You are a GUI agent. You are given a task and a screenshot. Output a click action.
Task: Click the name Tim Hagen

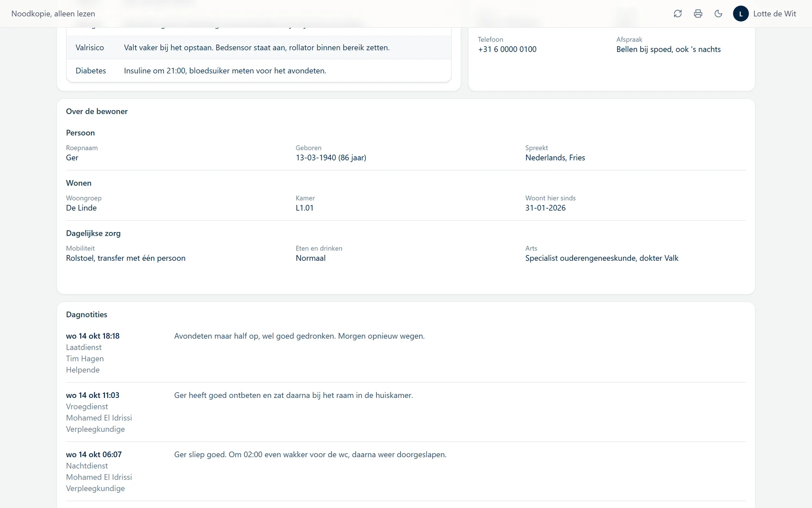click(85, 359)
